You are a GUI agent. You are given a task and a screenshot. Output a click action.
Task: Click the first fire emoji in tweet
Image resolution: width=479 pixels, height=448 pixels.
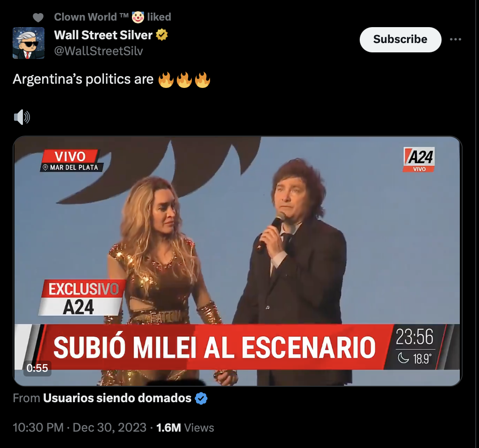point(166,79)
